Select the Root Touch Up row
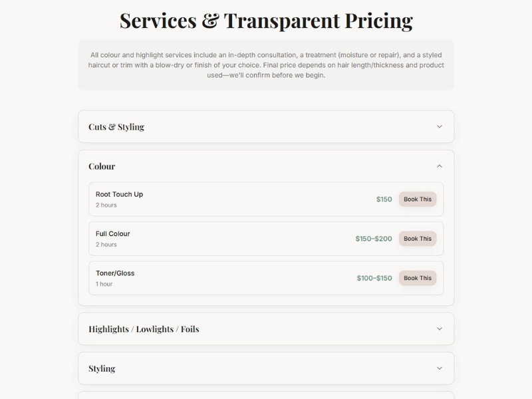Viewport: 532px width, 399px height. (233, 199)
